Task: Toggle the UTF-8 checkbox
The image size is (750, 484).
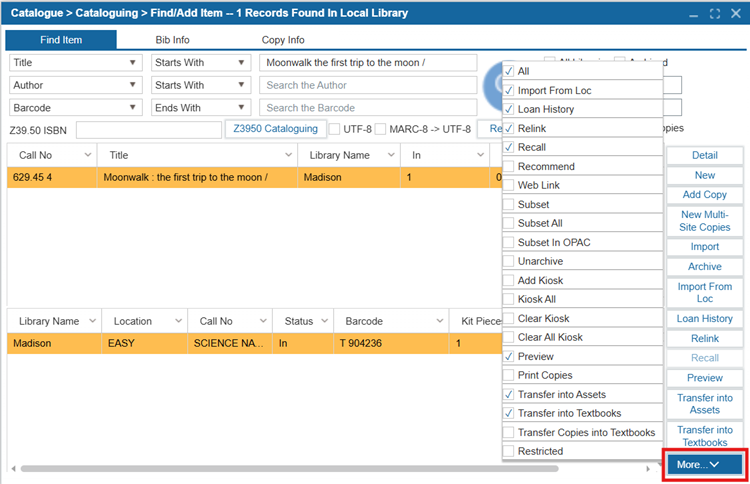Action: tap(335, 129)
